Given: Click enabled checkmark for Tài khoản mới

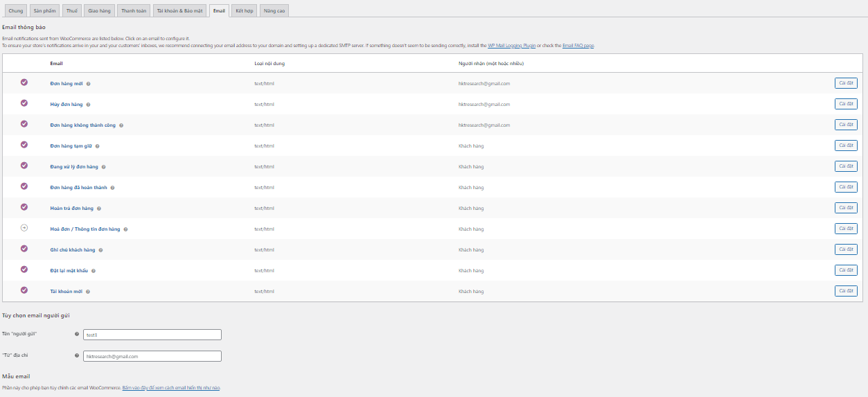Looking at the screenshot, I should pos(24,290).
